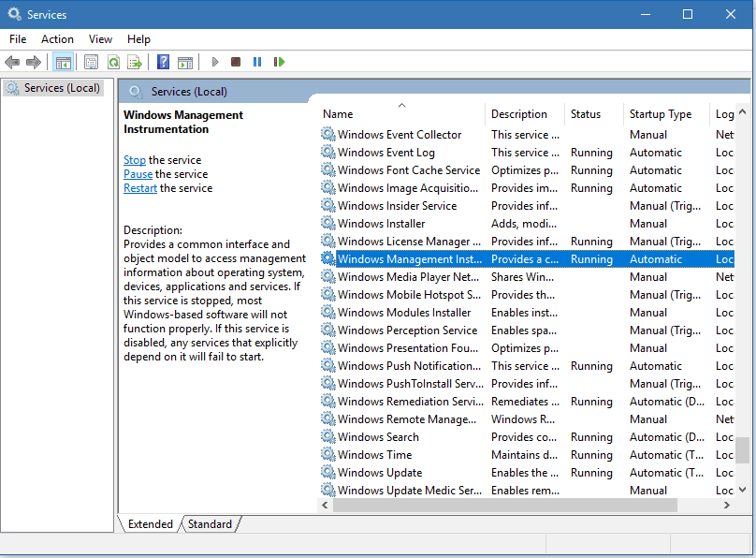Sort by the Description column header
Viewport: 756px width, 558px height.
tap(525, 114)
